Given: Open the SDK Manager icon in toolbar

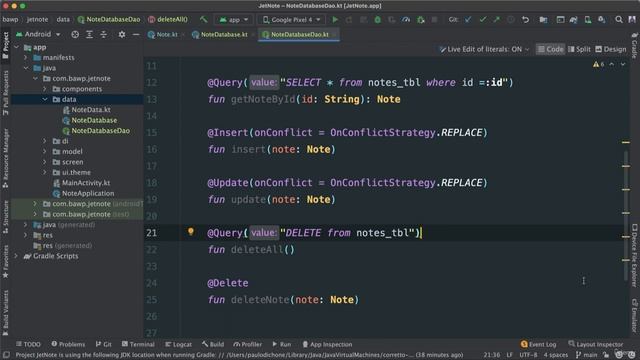Looking at the screenshot, I should click(x=602, y=19).
